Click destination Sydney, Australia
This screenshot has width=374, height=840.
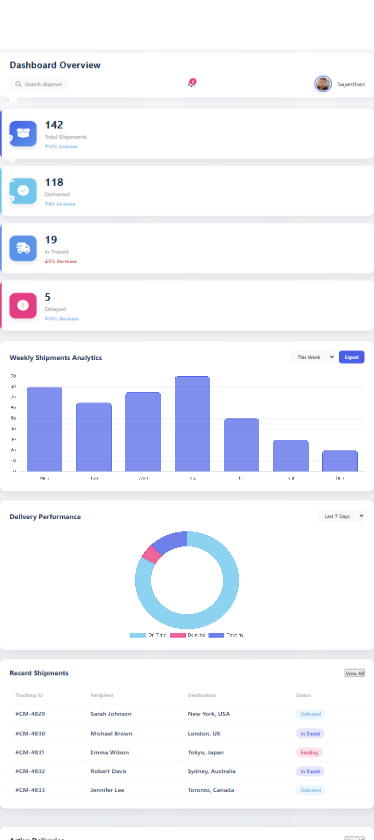[212, 771]
